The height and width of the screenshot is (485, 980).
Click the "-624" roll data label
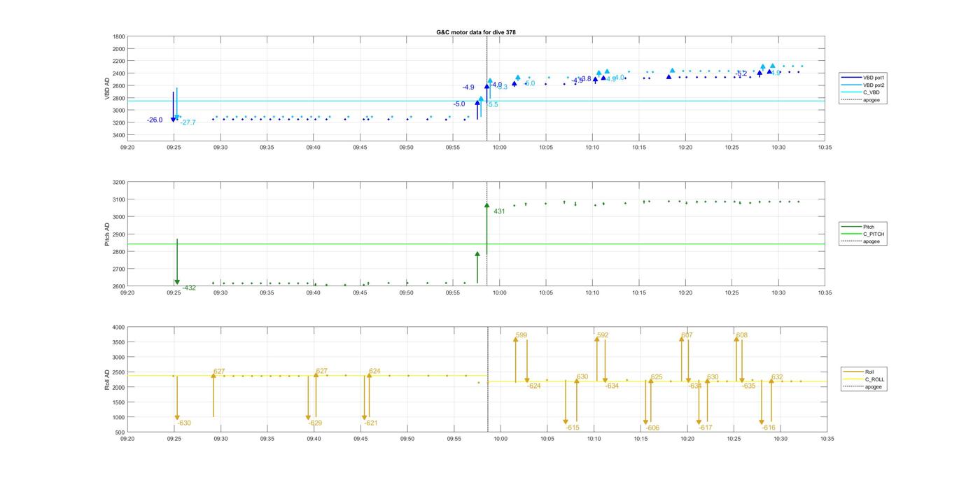click(534, 386)
